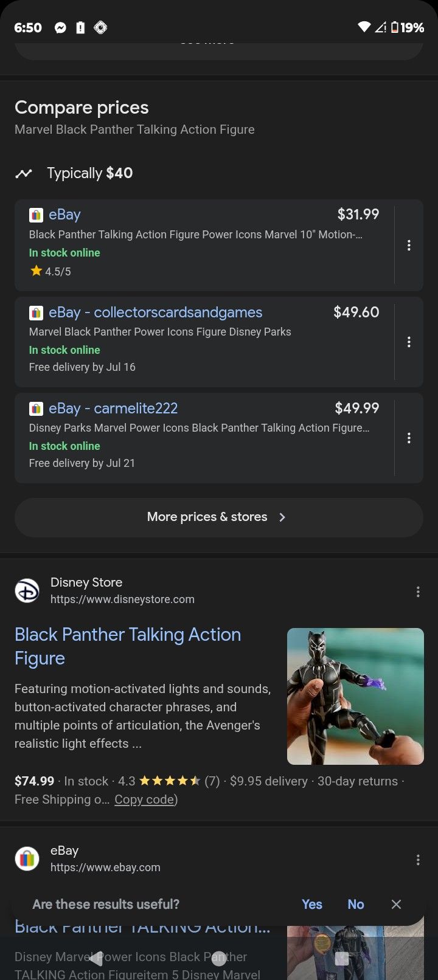
Task: Dismiss the results feedback prompt
Action: point(396,905)
